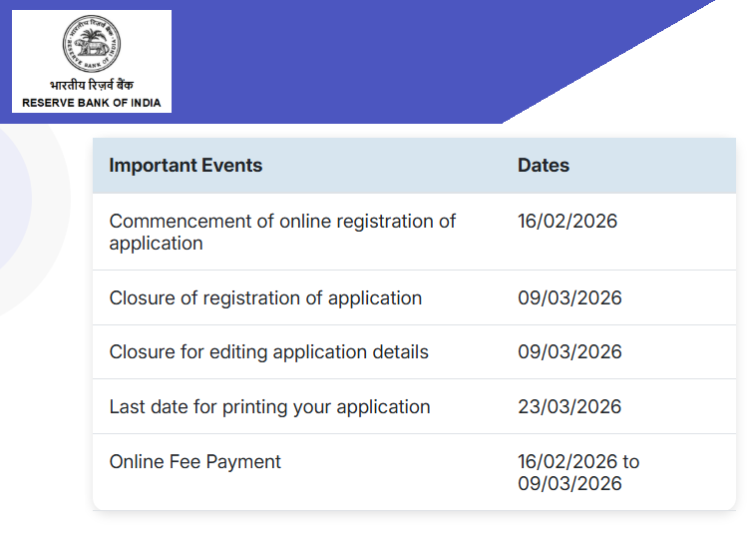This screenshot has width=756, height=557.
Task: Click 'Commencement of online registration of application'
Action: point(282,232)
